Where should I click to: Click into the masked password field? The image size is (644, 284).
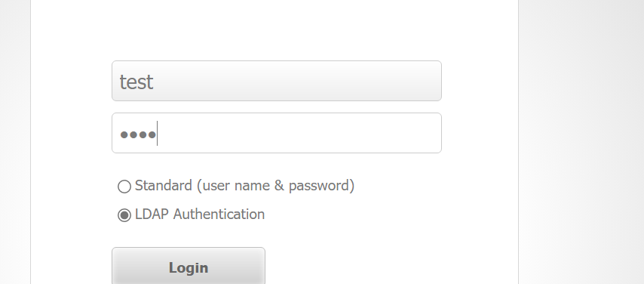coord(277,133)
